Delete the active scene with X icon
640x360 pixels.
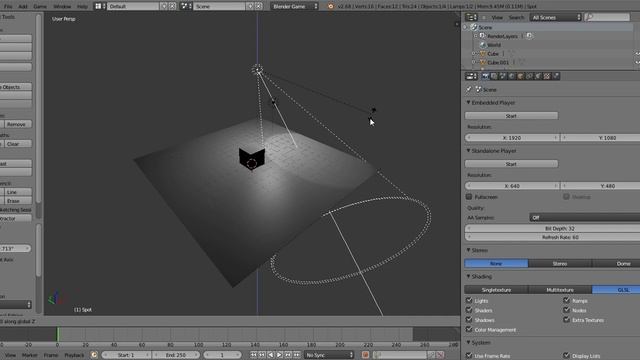point(259,6)
